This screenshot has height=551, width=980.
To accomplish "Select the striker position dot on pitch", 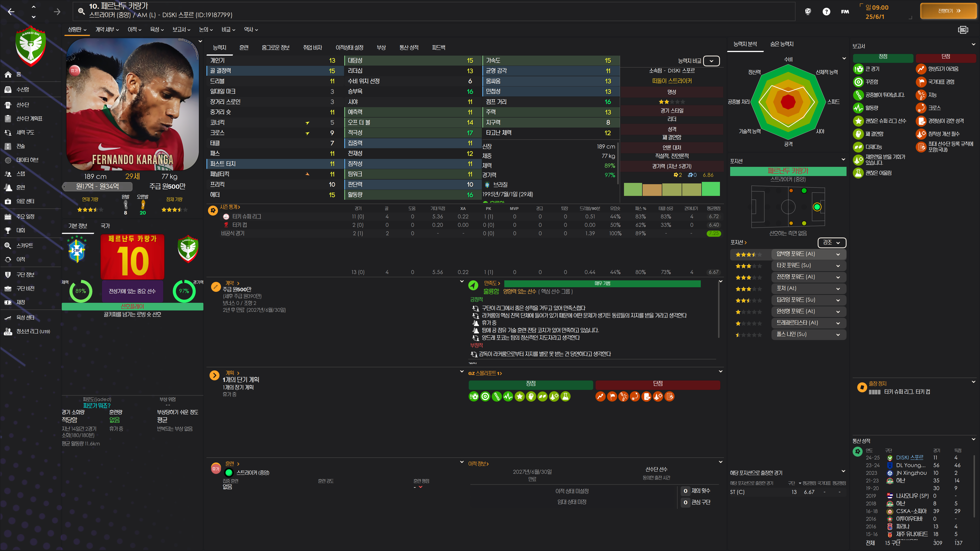I will coord(817,207).
